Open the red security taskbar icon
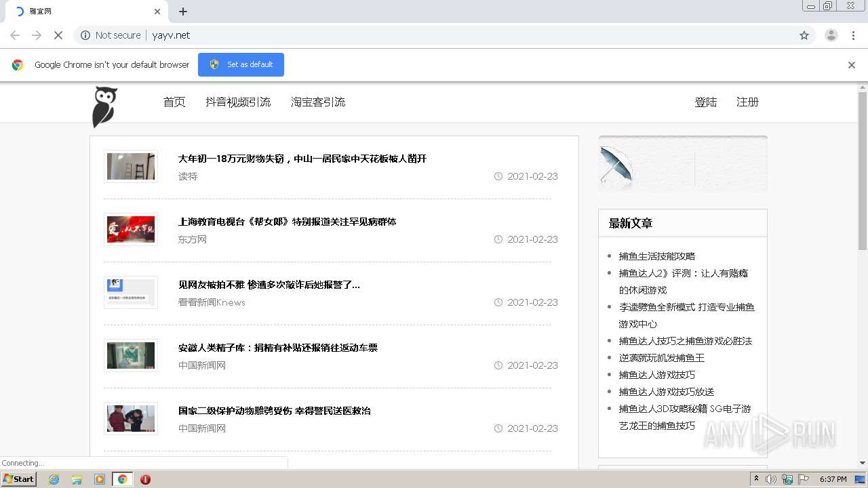Image resolution: width=868 pixels, height=488 pixels. (145, 479)
